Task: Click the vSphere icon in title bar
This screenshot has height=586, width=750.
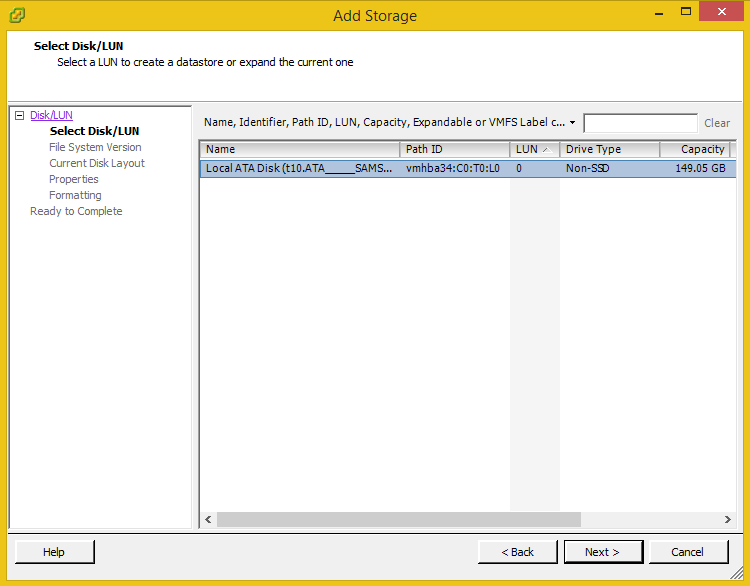Action: coord(17,15)
